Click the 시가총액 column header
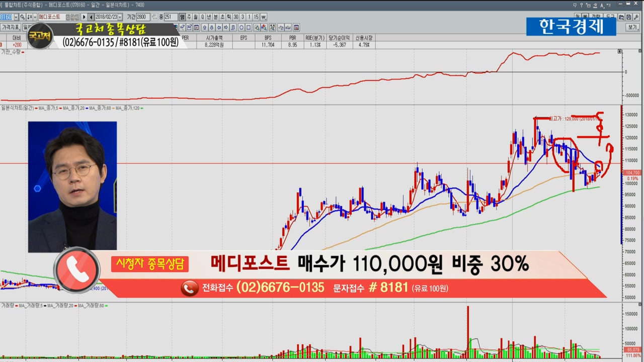The width and height of the screenshot is (644, 362). pos(214,38)
